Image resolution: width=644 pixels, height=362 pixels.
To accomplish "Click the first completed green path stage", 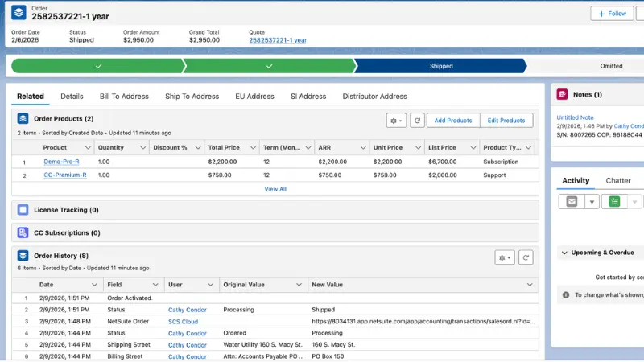I will click(x=97, y=66).
